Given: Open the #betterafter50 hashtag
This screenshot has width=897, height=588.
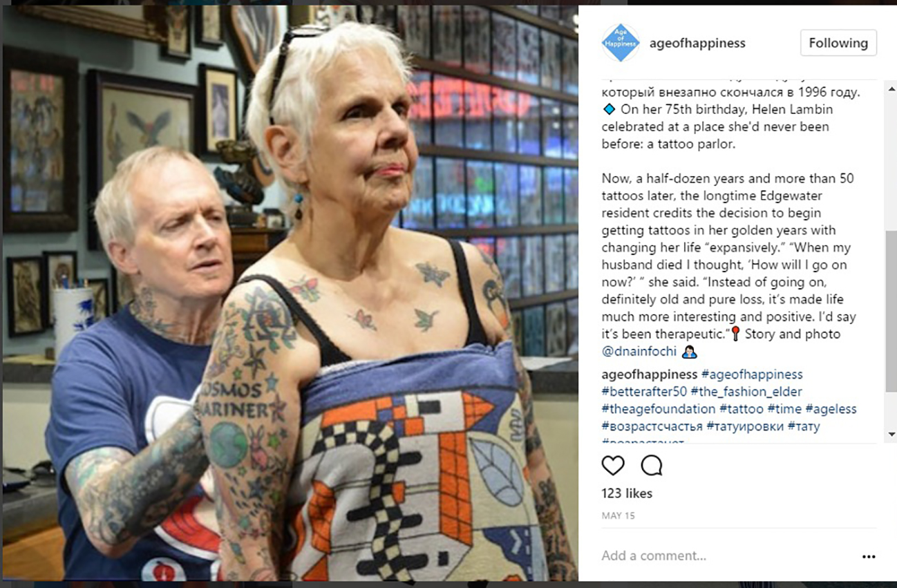Looking at the screenshot, I should 644,392.
